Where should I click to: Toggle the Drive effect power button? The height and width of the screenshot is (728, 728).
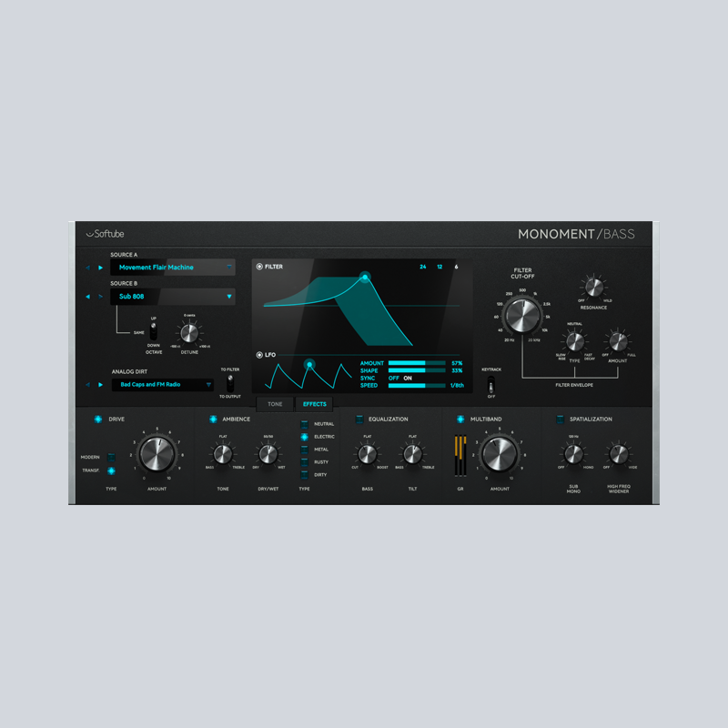(98, 420)
